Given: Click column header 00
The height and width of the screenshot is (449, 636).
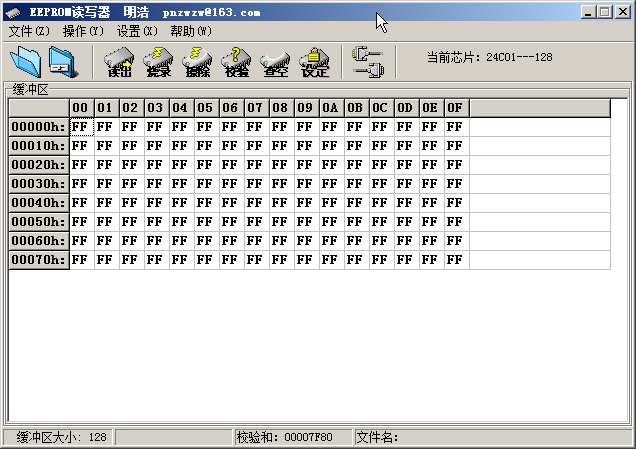Looking at the screenshot, I should 82,108.
